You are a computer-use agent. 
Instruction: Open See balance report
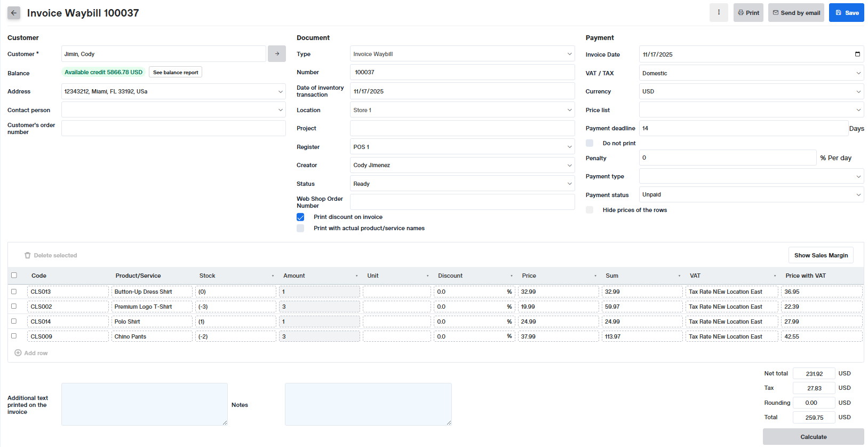(x=176, y=72)
